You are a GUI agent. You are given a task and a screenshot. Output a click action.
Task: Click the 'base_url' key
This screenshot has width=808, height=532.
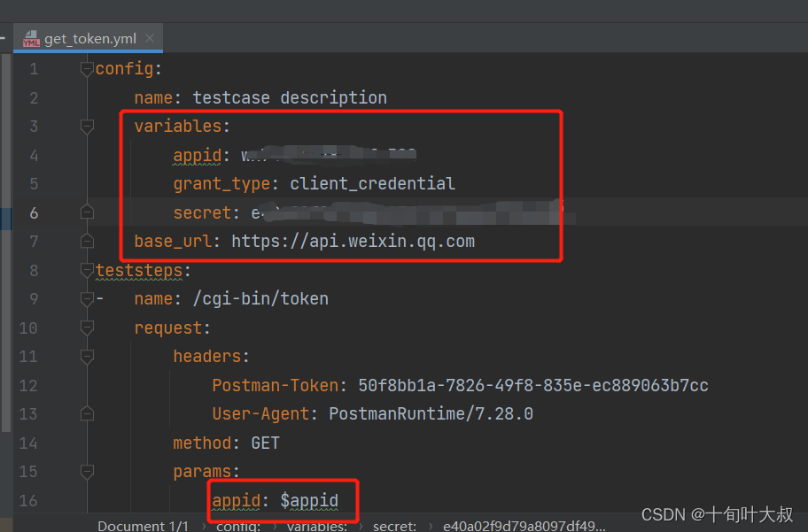[x=173, y=242]
